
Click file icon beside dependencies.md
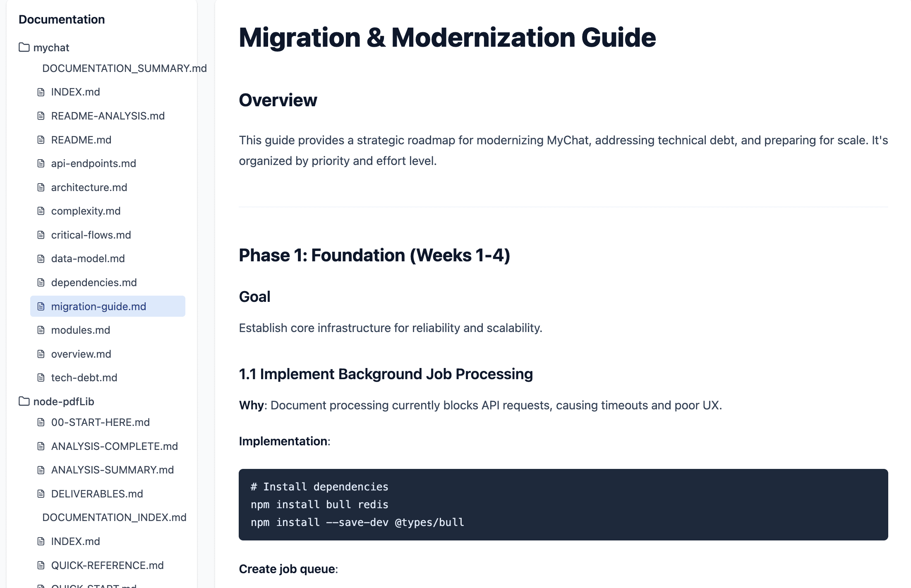41,282
